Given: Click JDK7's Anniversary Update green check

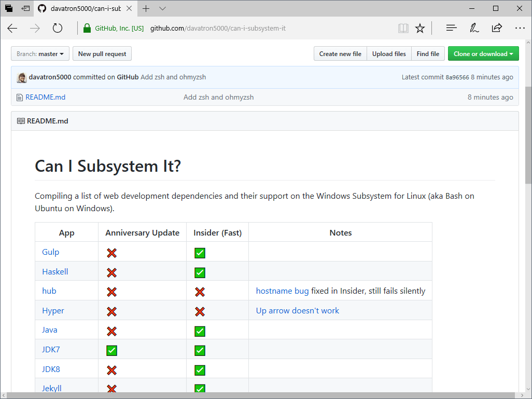Looking at the screenshot, I should click(111, 350).
